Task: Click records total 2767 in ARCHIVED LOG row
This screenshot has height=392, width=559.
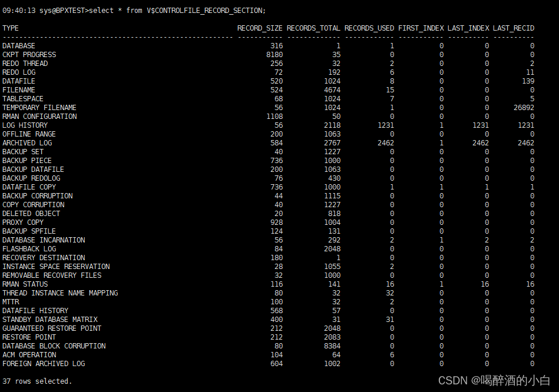Action: pos(332,143)
